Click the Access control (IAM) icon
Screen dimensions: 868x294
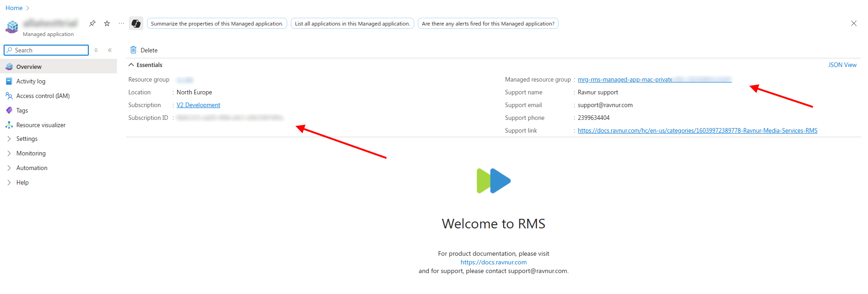click(9, 96)
